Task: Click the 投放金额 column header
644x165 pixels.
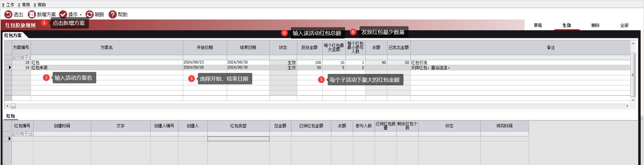Action: pos(310,47)
